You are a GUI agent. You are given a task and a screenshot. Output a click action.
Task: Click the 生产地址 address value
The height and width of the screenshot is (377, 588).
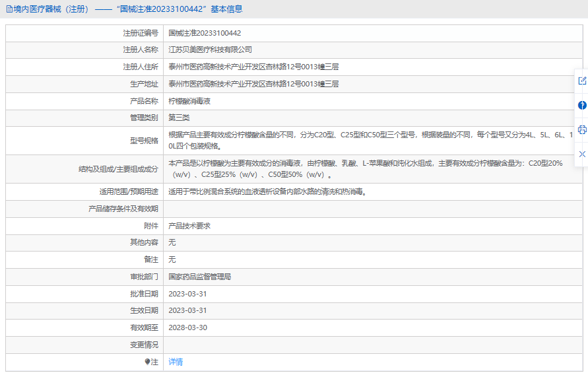(x=253, y=84)
